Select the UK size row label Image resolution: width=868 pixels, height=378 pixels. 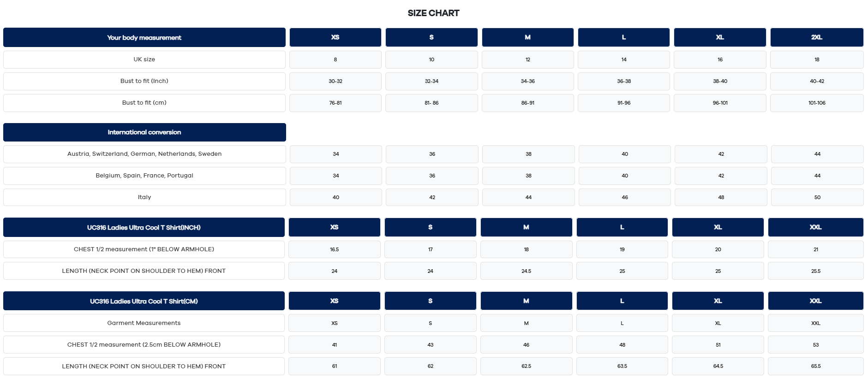pyautogui.click(x=144, y=59)
